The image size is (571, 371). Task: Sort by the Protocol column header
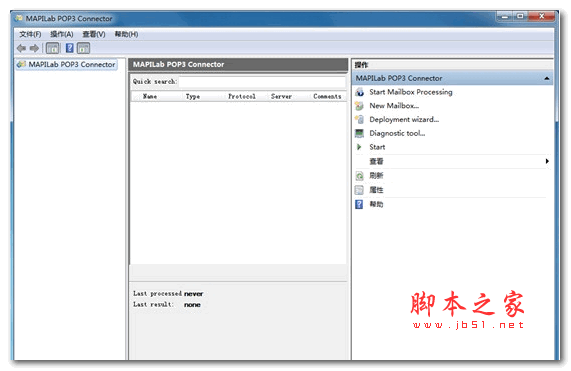242,96
